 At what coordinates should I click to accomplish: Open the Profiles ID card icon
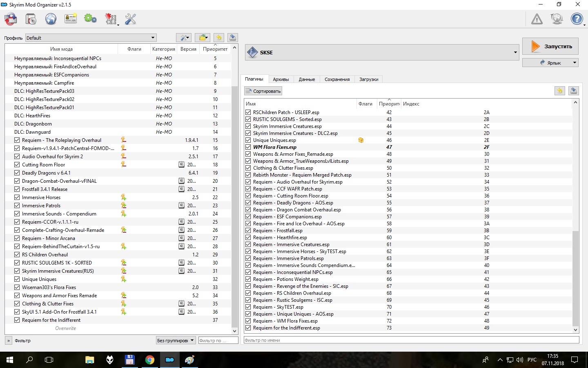coord(71,19)
